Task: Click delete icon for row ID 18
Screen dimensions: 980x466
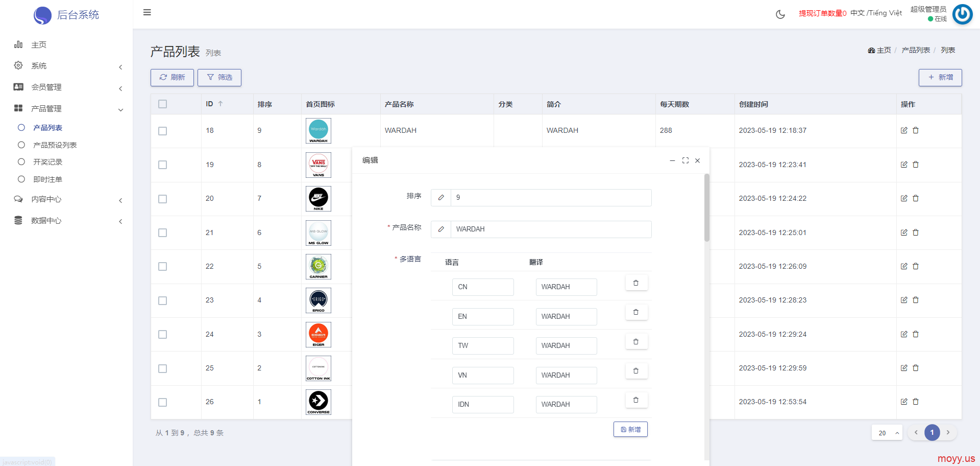Action: [916, 130]
